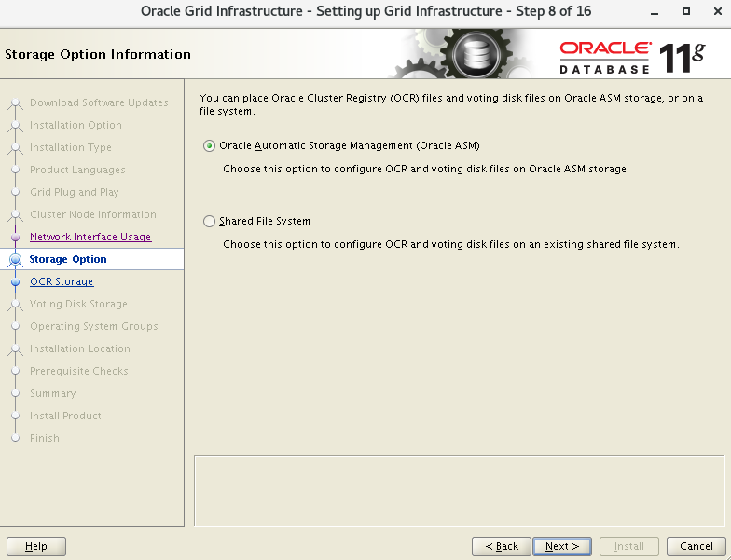
Task: Click the Install Product step
Action: (65, 416)
